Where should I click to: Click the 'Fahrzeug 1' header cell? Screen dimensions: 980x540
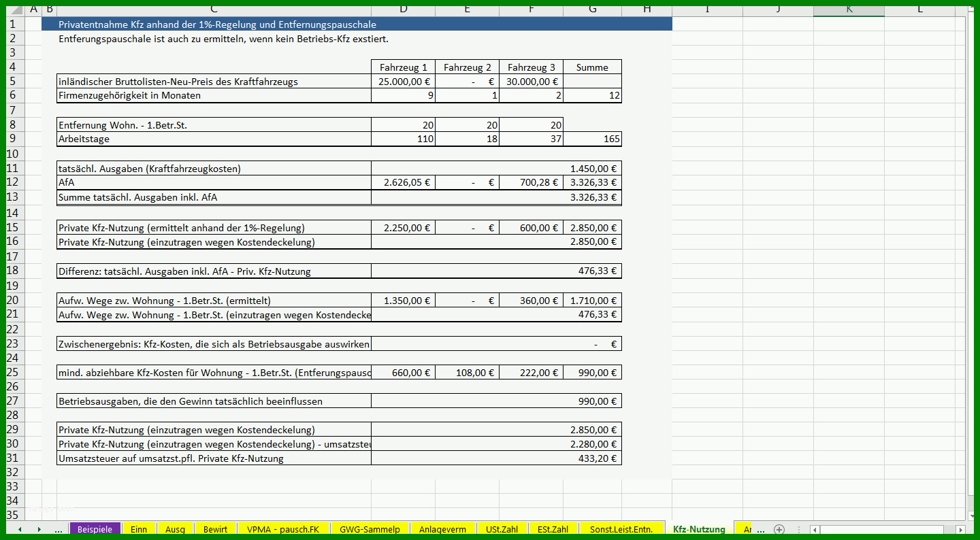click(x=404, y=67)
